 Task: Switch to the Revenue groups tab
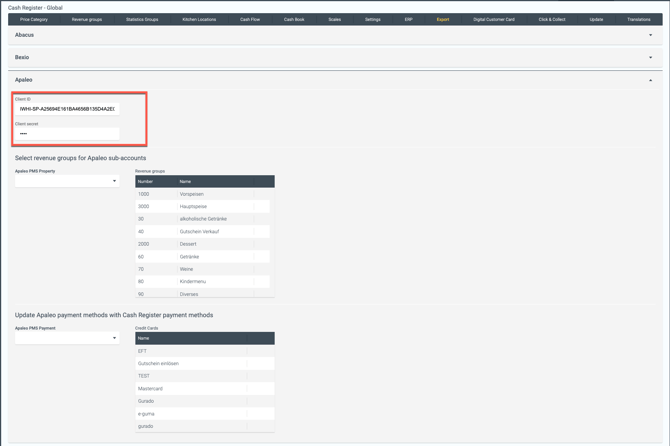tap(87, 19)
